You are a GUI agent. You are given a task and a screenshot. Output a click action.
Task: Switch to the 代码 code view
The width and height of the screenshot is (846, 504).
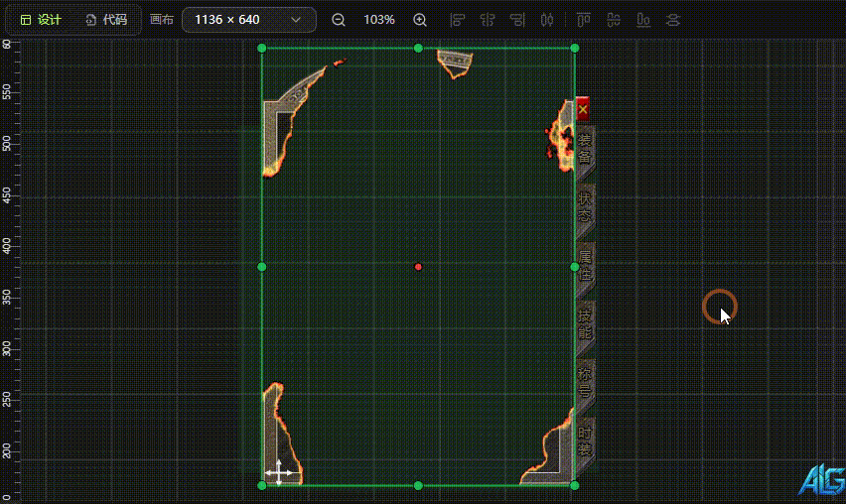[x=105, y=20]
